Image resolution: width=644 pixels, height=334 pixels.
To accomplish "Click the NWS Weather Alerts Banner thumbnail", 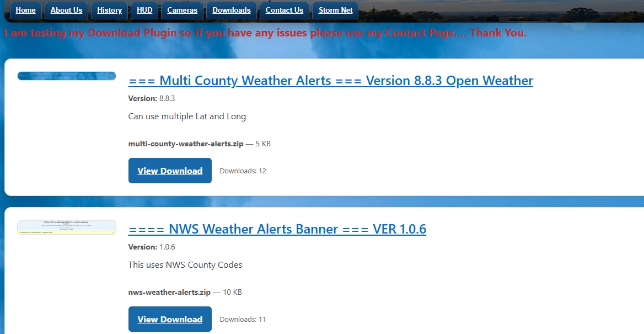I will click(x=67, y=227).
